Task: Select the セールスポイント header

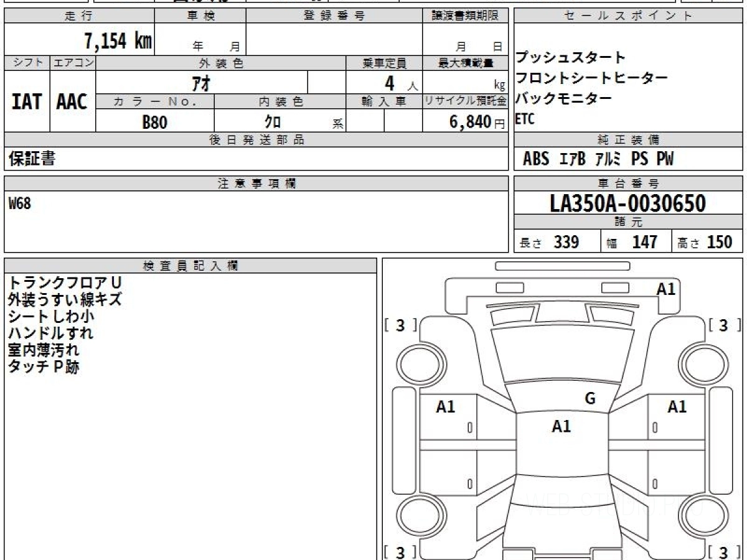Action: tap(629, 16)
